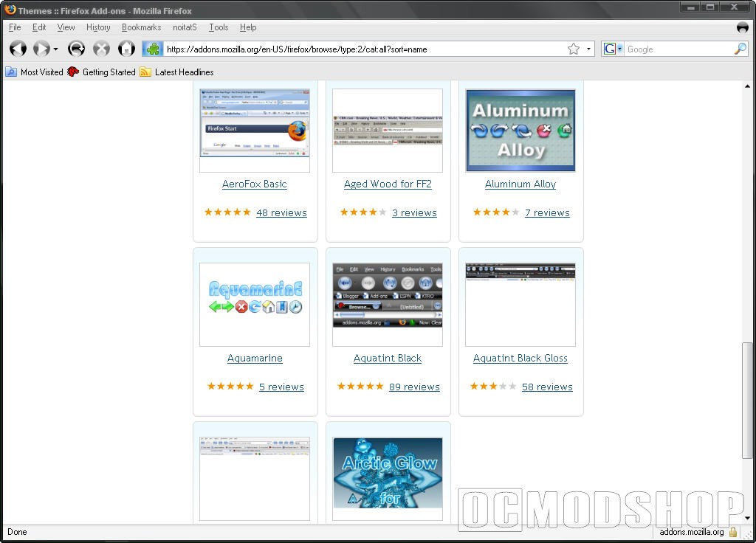This screenshot has height=543, width=756.
Task: Open the Bookmarks menu
Action: pos(141,27)
